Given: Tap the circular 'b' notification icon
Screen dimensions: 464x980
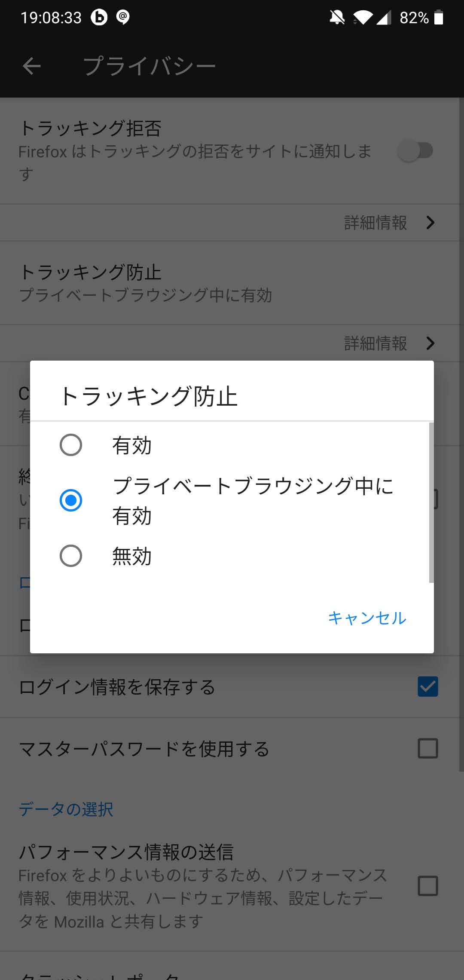Looking at the screenshot, I should pyautogui.click(x=99, y=17).
